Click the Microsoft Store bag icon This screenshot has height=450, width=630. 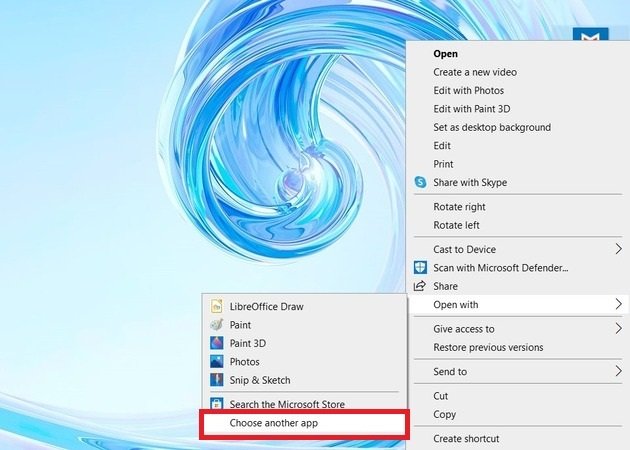pyautogui.click(x=217, y=404)
